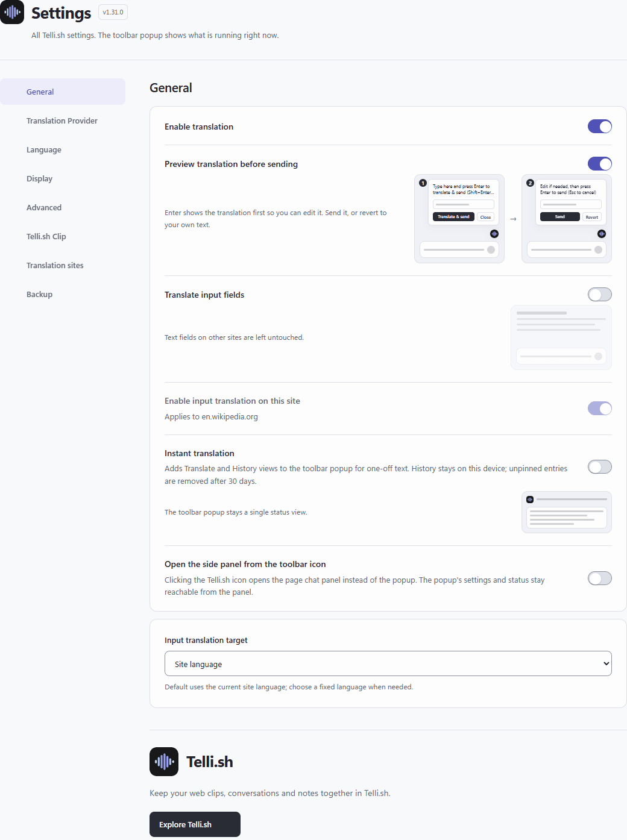Image resolution: width=627 pixels, height=840 pixels.
Task: Click the Telli.sh logo above Explore button
Action: point(164,762)
